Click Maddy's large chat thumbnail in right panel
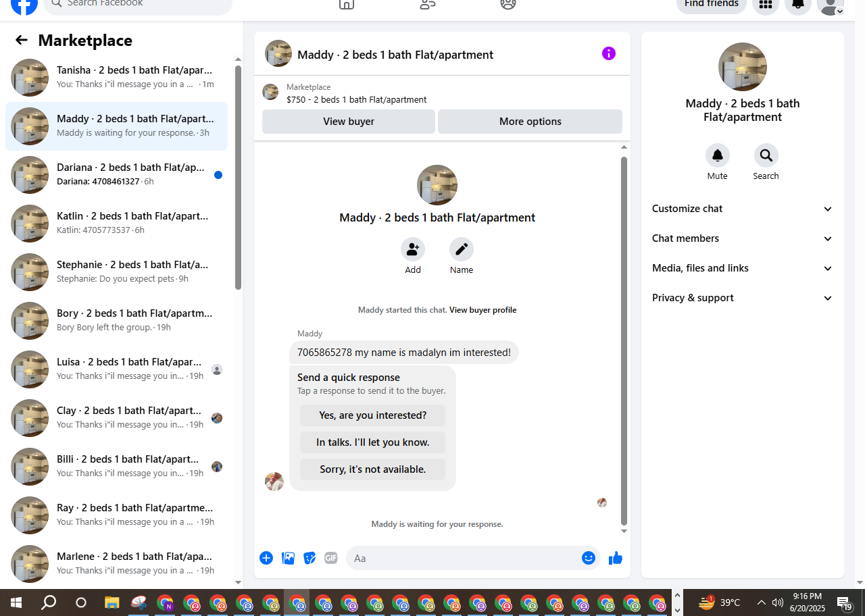 coord(743,67)
